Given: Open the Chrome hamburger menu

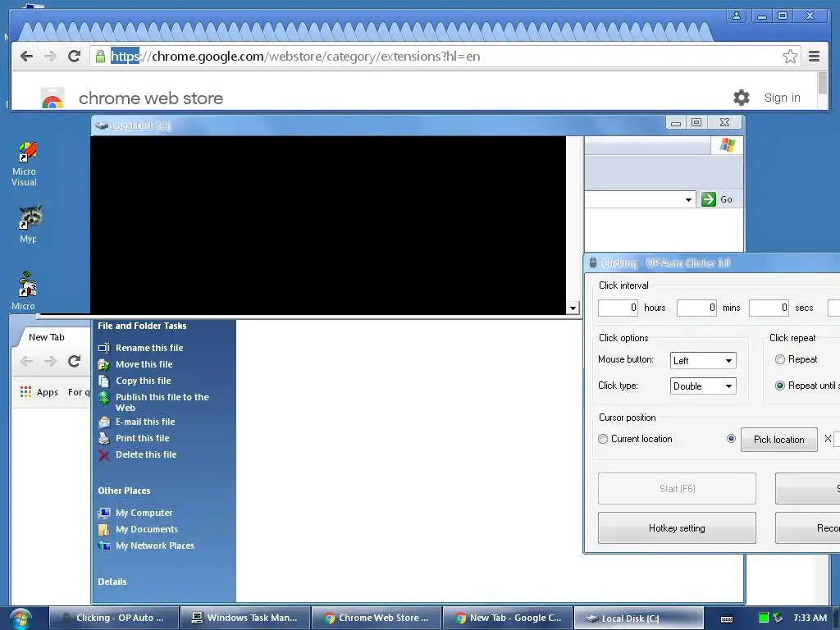Looking at the screenshot, I should [814, 57].
